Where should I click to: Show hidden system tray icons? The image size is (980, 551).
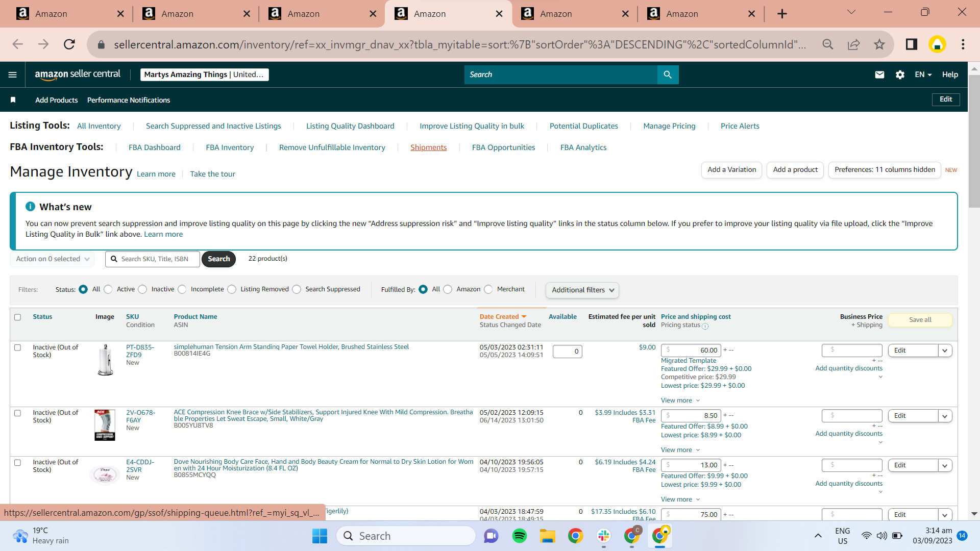point(818,536)
